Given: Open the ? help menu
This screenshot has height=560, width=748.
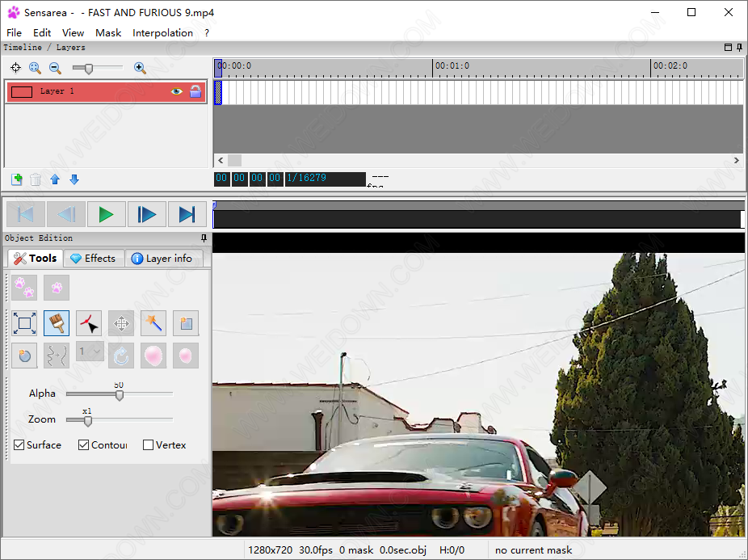Looking at the screenshot, I should point(207,33).
